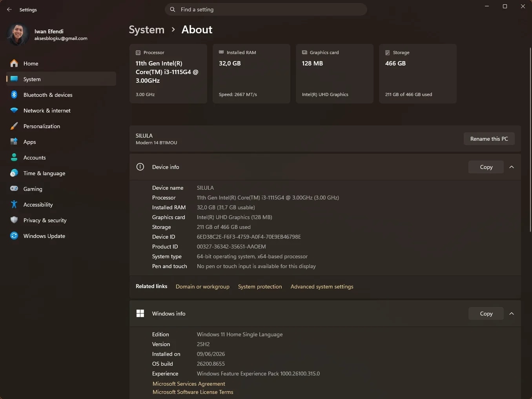The height and width of the screenshot is (399, 532).
Task: Open Advanced system settings link
Action: pos(322,287)
